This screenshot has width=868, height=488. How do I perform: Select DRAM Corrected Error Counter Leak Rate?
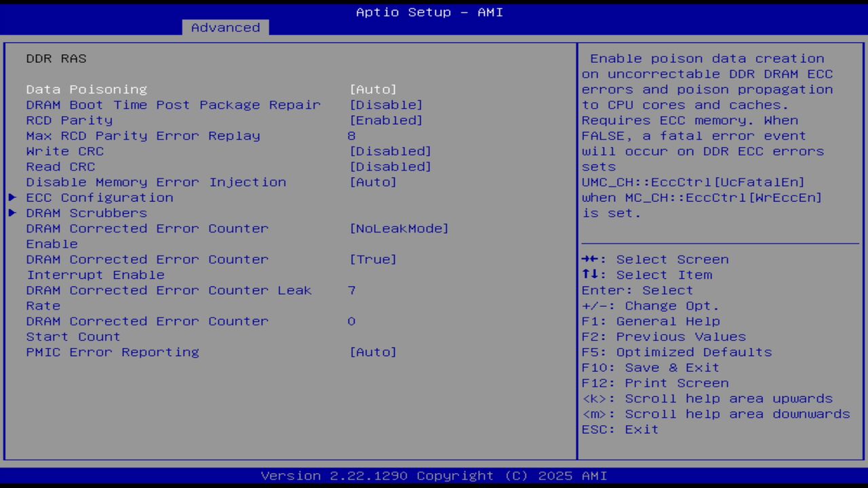point(169,298)
